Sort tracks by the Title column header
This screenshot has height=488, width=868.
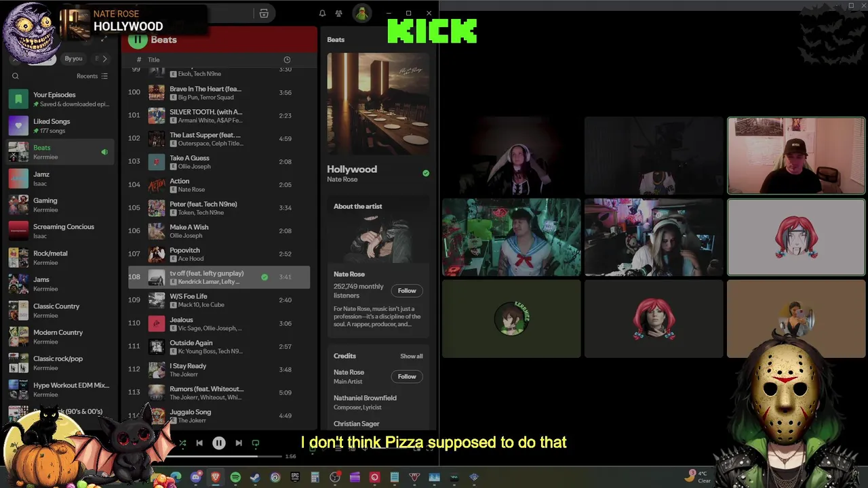tap(154, 60)
